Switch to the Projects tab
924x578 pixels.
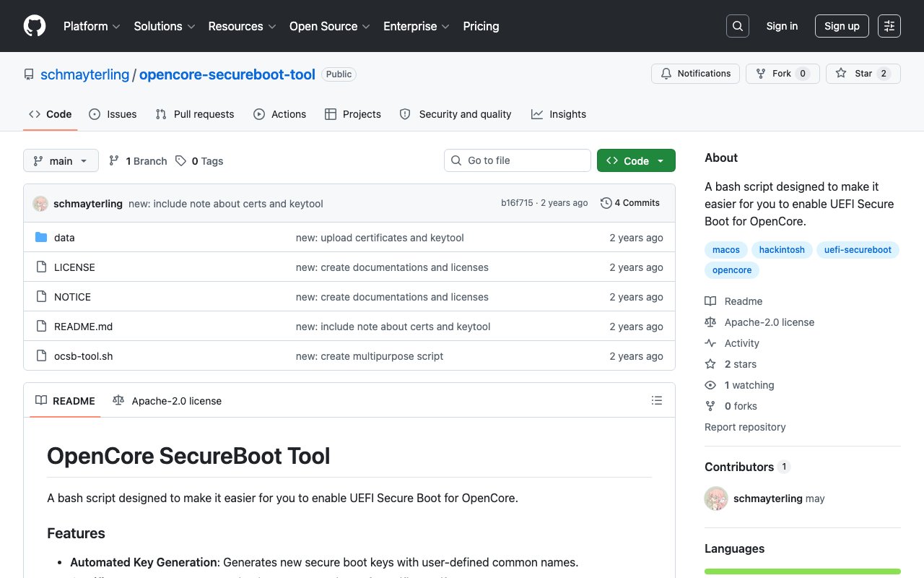(353, 114)
